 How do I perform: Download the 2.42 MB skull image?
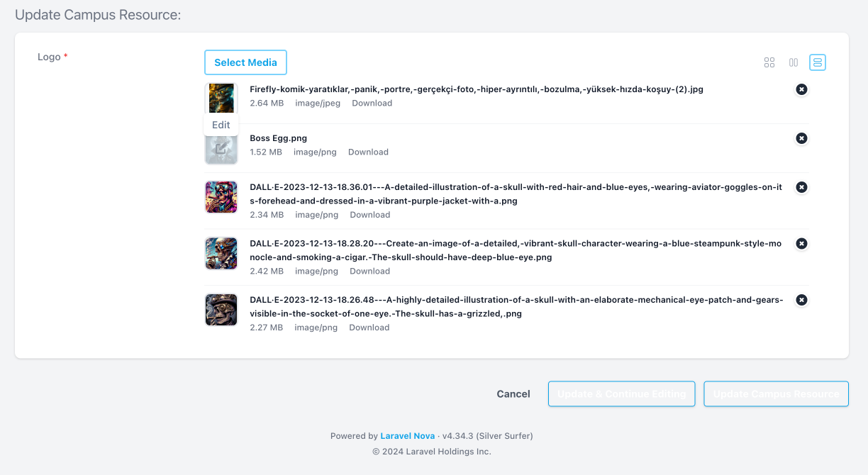[369, 272]
